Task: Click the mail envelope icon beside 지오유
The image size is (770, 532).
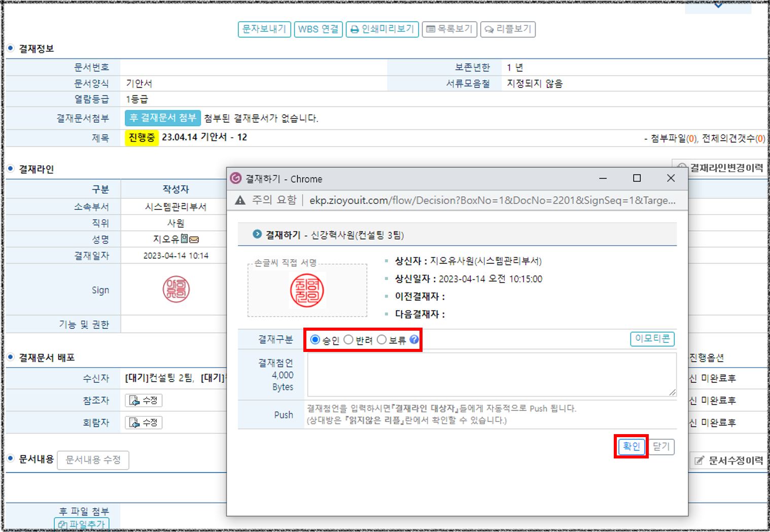Action: pos(194,239)
